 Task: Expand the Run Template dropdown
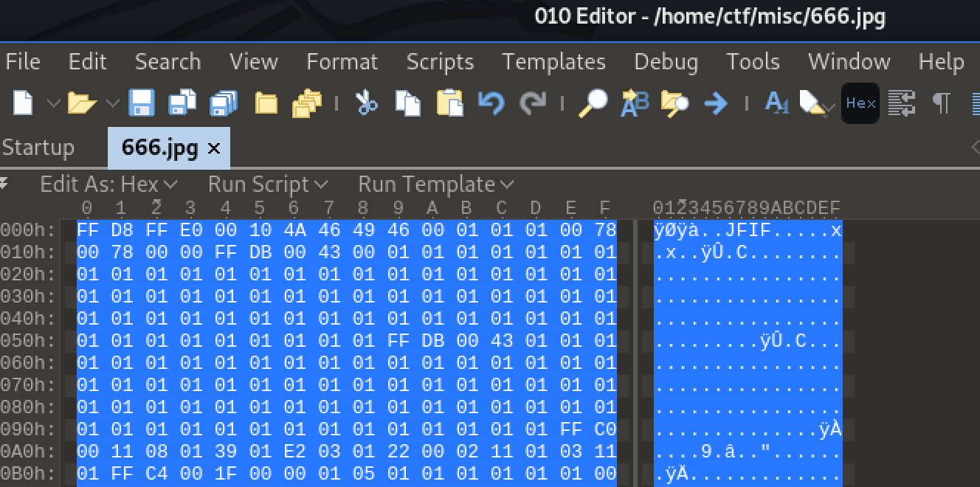(436, 184)
